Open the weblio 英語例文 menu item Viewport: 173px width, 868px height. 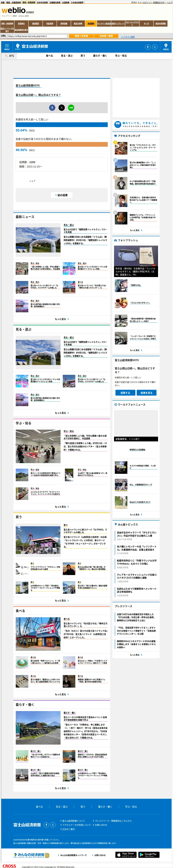coord(22,24)
